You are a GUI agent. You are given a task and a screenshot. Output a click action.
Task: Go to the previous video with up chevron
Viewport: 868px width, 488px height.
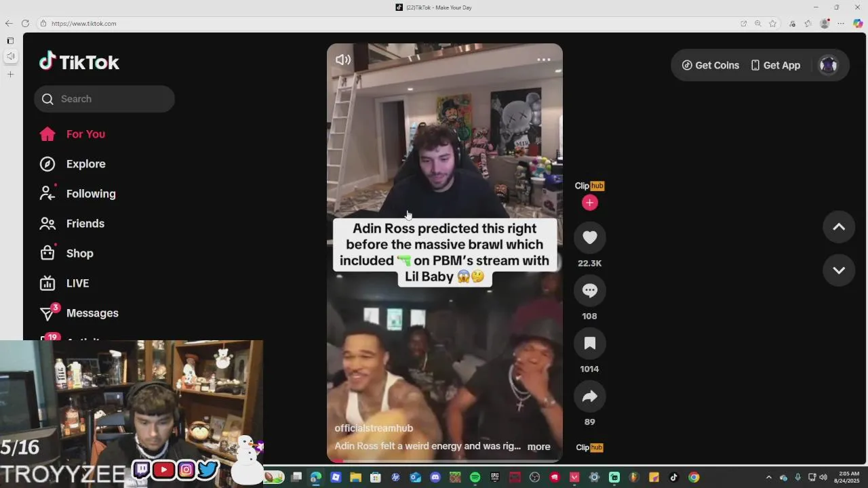(839, 227)
